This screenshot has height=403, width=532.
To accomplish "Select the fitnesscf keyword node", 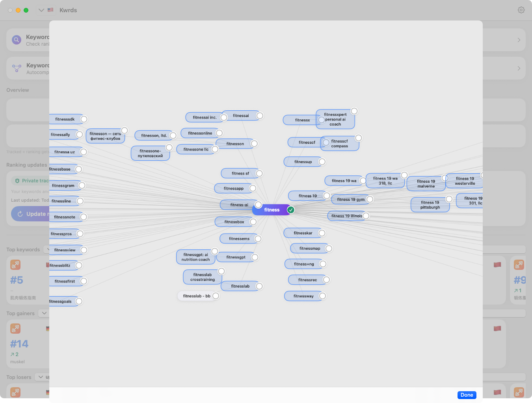I will tap(307, 143).
